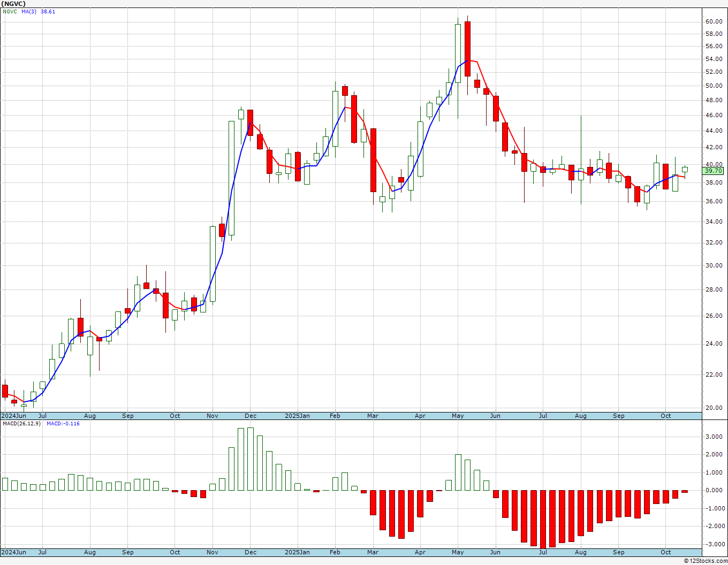
Task: Click the (NGVC) chart title
Action: 13,4
